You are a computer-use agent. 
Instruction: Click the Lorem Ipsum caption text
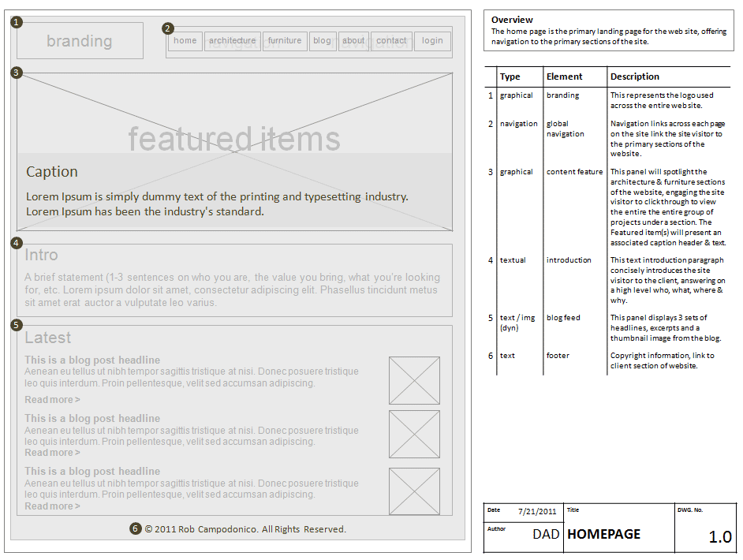[217, 203]
